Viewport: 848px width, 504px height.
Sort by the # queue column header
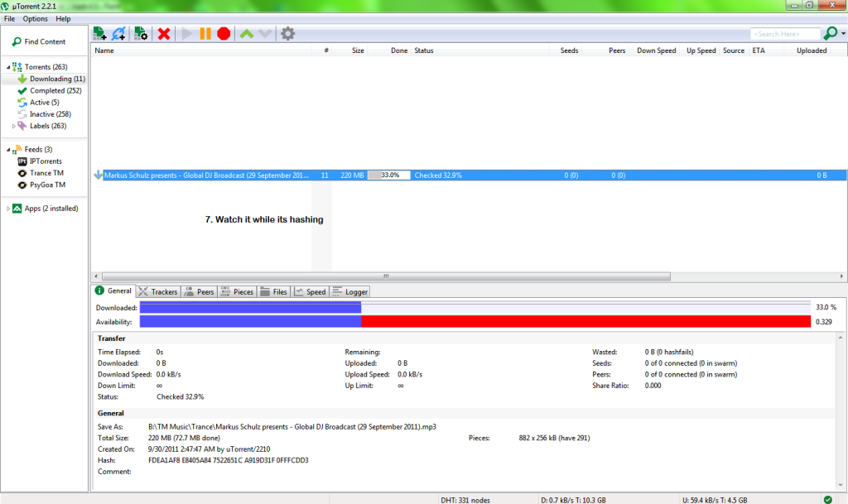(x=322, y=50)
